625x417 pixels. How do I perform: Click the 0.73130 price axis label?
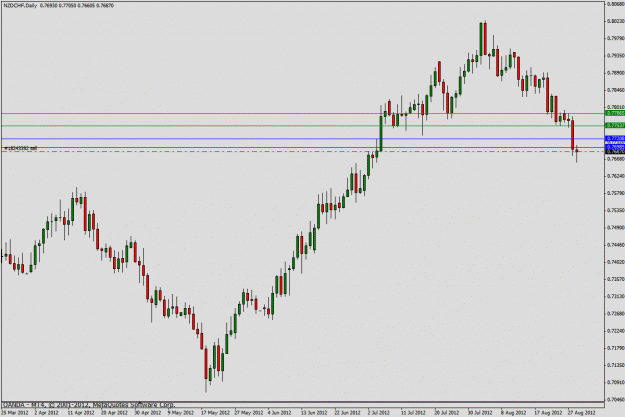tap(615, 296)
